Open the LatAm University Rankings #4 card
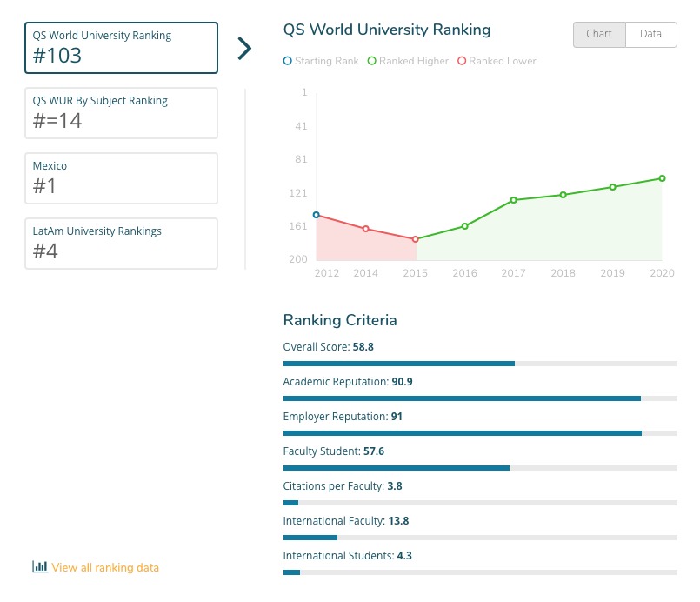The height and width of the screenshot is (602, 700). click(121, 244)
